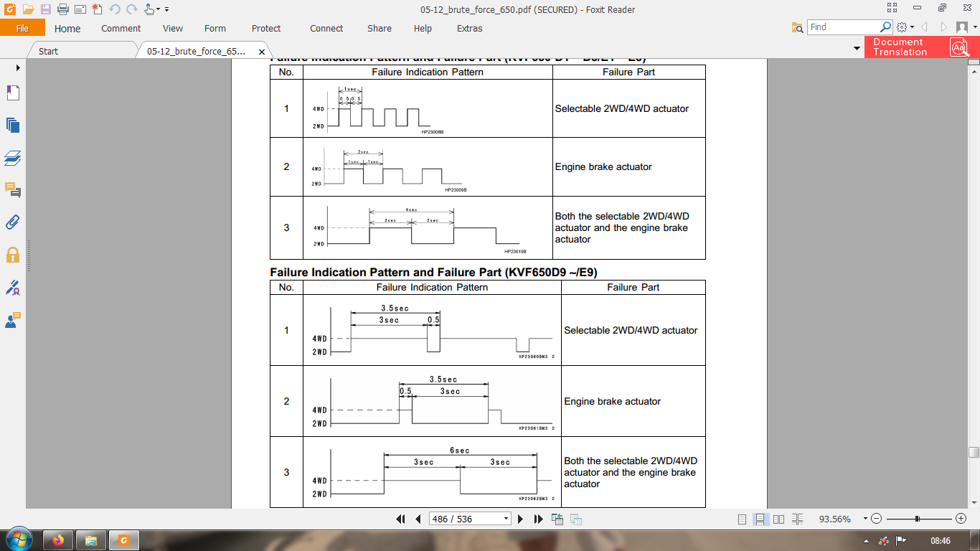Viewport: 980px width, 551px height.
Task: Open the Pages thumbnails panel icon
Action: (x=13, y=125)
